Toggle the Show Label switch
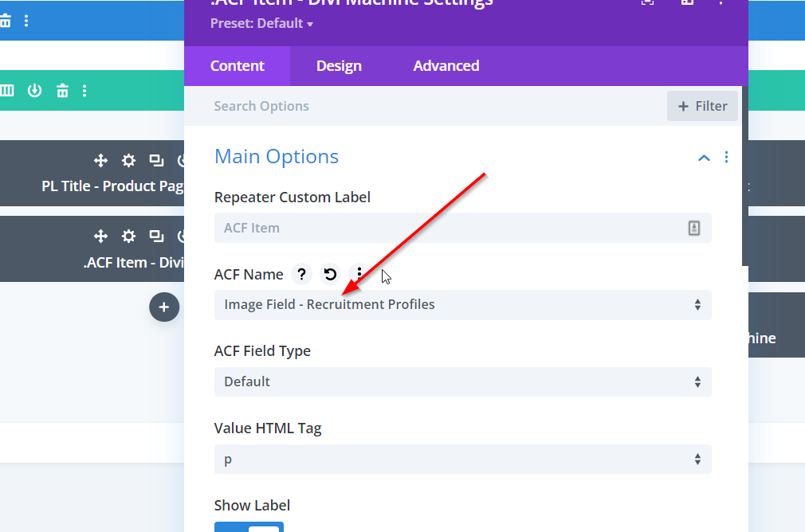Viewport: 805px width, 532px height. 249,526
